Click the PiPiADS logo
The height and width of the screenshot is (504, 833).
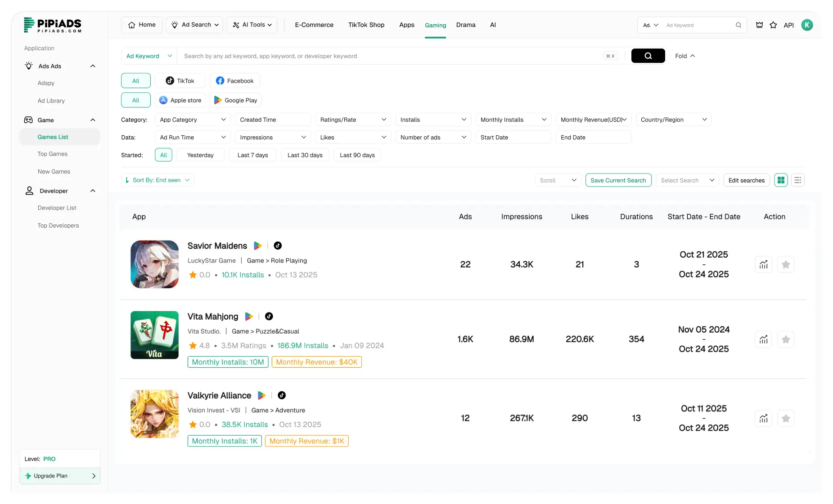(53, 25)
